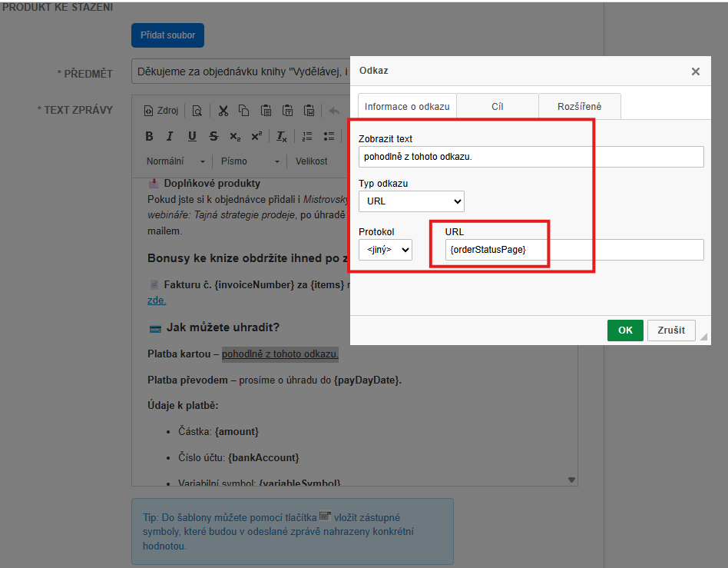Insert a numbered list

coord(307,136)
